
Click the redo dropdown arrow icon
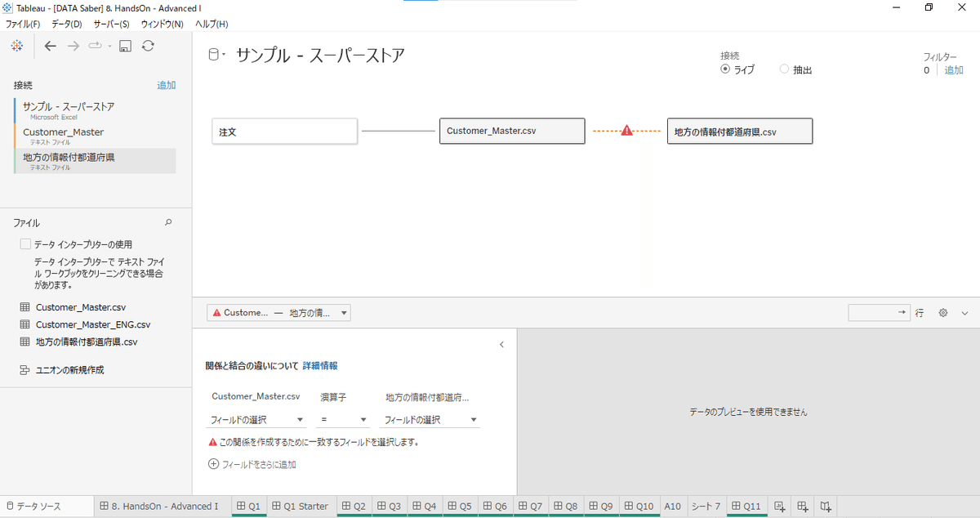click(x=109, y=46)
